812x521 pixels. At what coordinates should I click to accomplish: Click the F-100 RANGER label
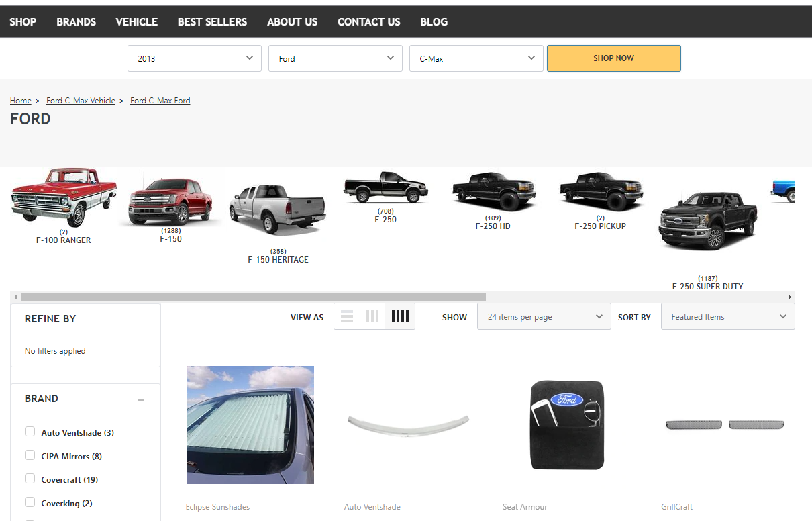[x=64, y=240]
